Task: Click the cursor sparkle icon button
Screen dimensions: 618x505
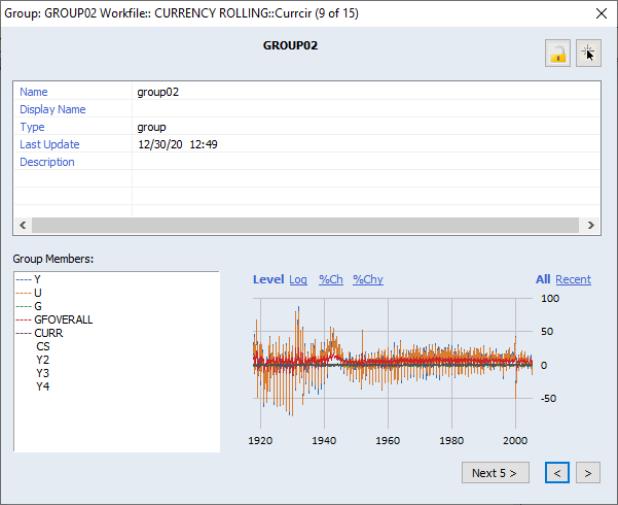Action: (588, 54)
